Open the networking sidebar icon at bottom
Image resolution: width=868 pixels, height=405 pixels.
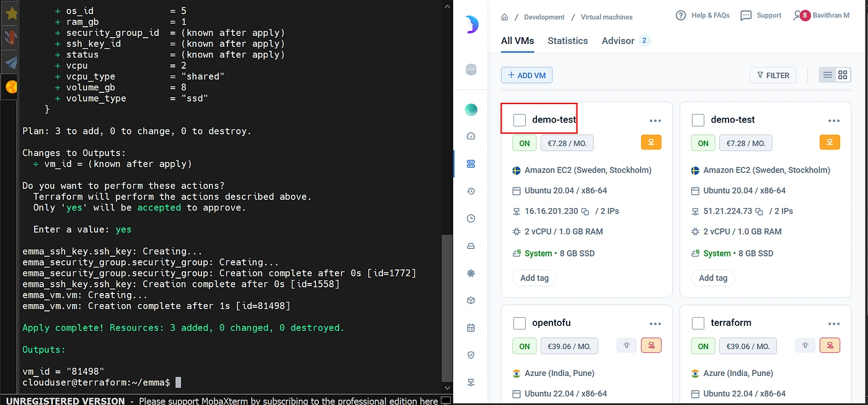[x=471, y=382]
